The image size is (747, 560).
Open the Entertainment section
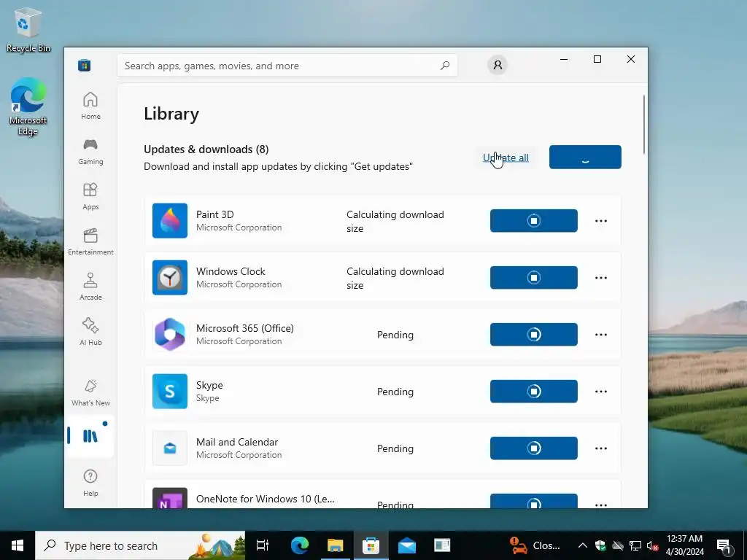(x=90, y=241)
